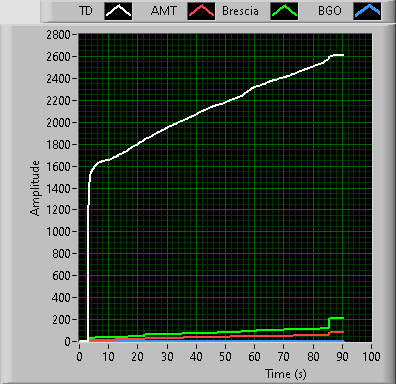Click the 1000 amplitude scale marker
This screenshot has height=384, width=396.
point(58,232)
